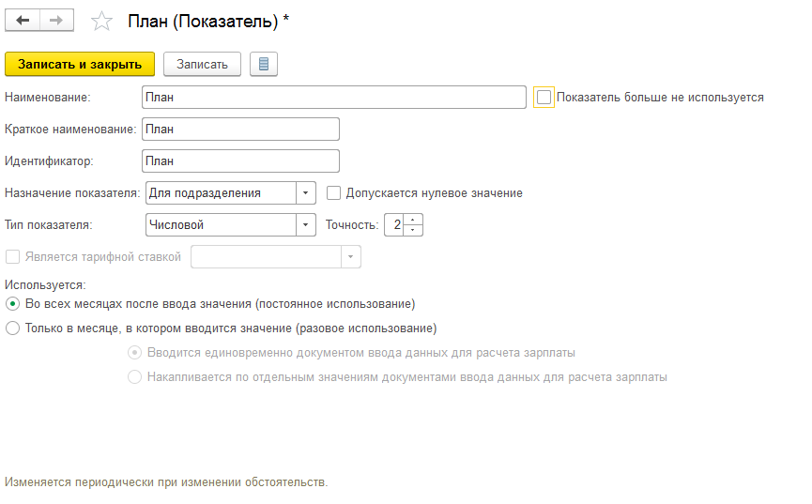Focus the Наименование input field
The image size is (812, 504).
[x=334, y=98]
